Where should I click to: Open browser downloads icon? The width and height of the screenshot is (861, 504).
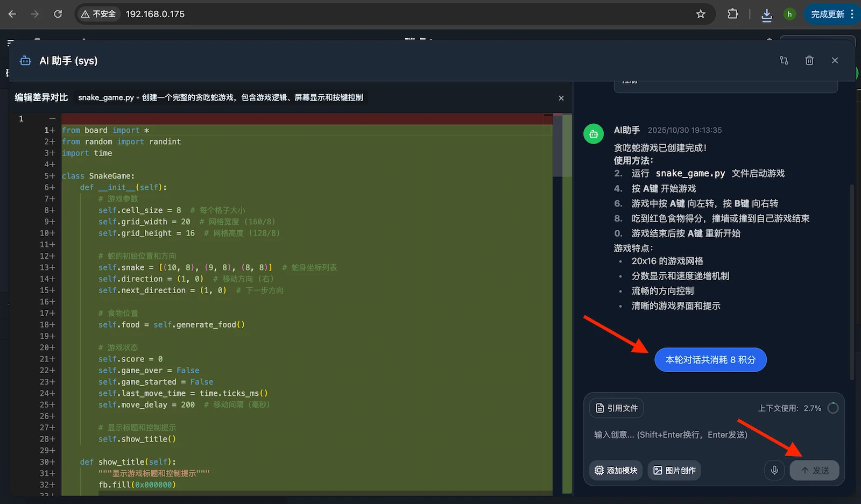click(766, 14)
